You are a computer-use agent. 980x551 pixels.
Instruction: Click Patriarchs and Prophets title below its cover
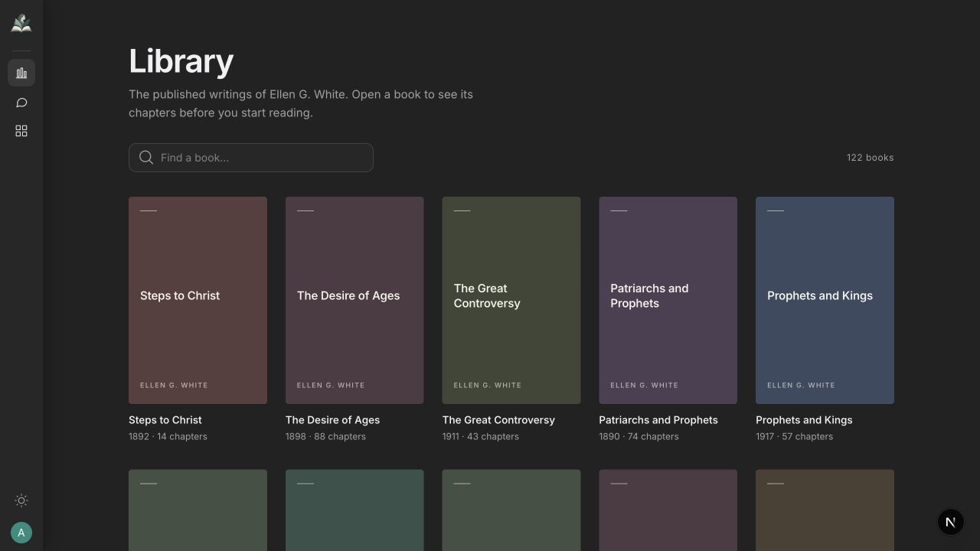(x=658, y=420)
